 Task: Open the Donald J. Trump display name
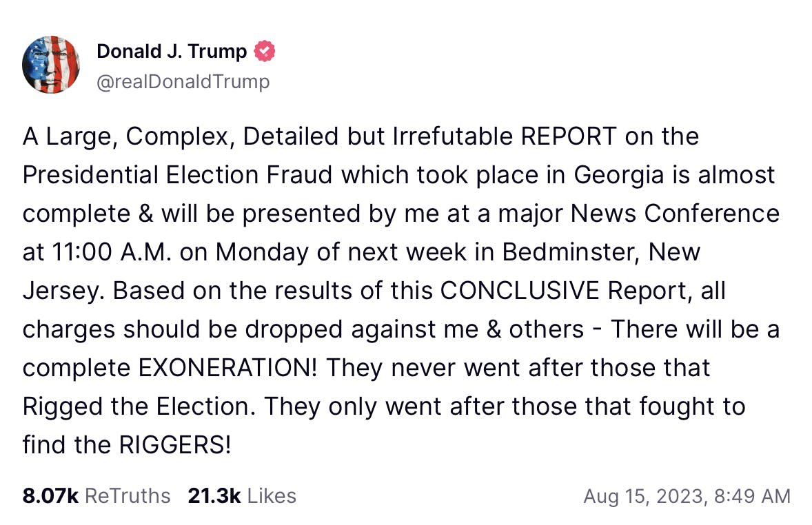(172, 51)
